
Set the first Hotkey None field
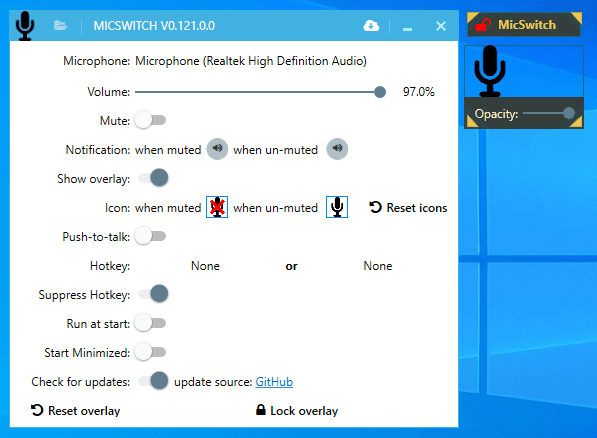(205, 265)
